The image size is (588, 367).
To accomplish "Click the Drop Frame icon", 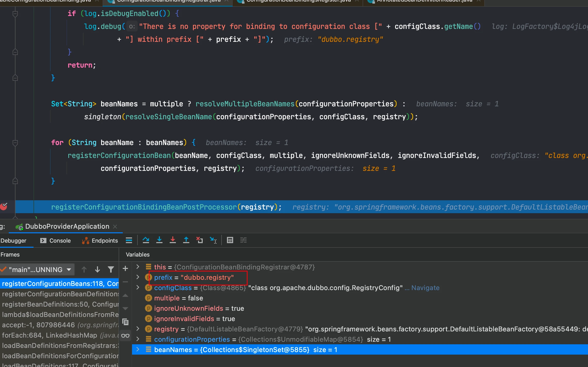I will click(200, 240).
